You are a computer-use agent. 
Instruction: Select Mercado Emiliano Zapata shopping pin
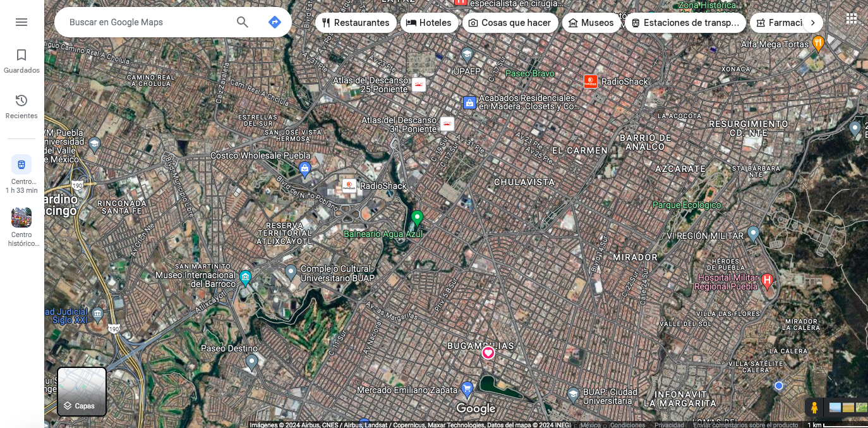(x=467, y=389)
